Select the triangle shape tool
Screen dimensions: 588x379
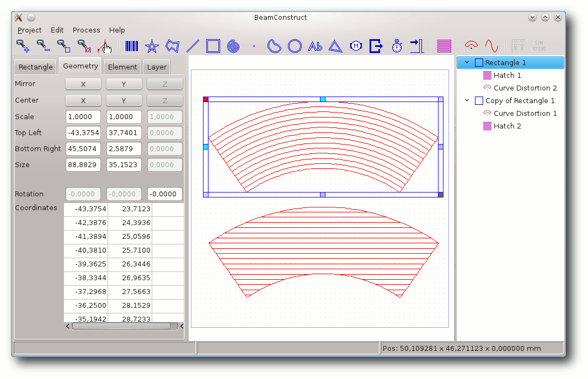pyautogui.click(x=335, y=46)
